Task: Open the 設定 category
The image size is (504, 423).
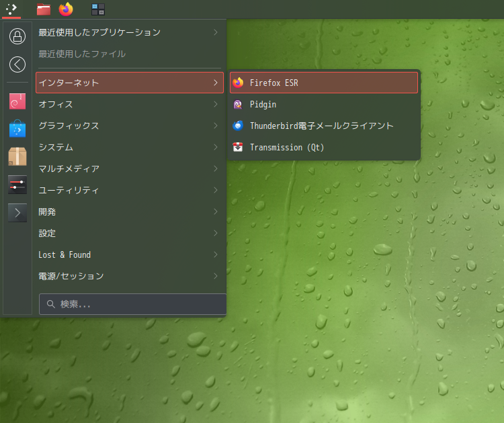Action: [130, 233]
